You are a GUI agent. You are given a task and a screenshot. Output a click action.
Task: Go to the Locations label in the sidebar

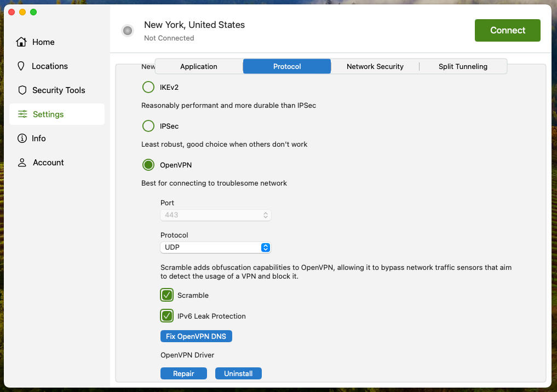(x=50, y=66)
